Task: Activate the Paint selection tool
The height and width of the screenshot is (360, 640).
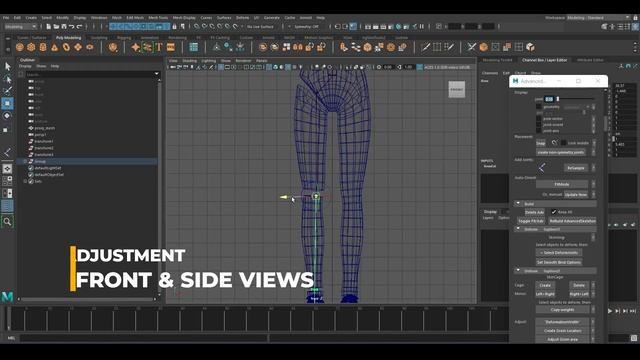Action: (x=7, y=91)
